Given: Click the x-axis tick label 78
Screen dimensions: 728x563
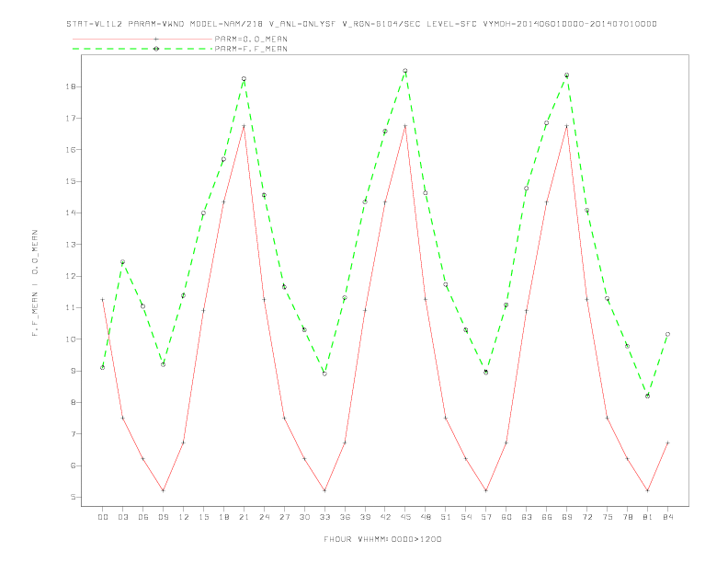Looking at the screenshot, I should [627, 517].
